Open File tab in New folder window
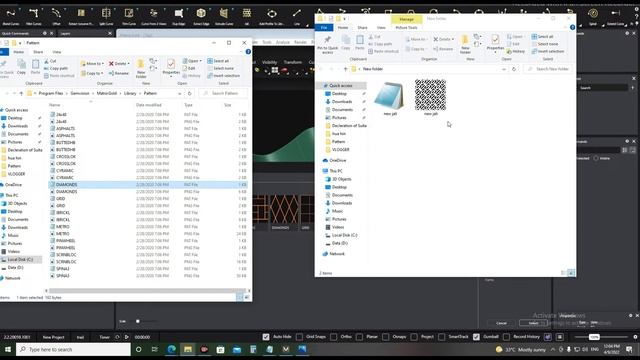Viewport: 640px width, 360px height. point(324,27)
